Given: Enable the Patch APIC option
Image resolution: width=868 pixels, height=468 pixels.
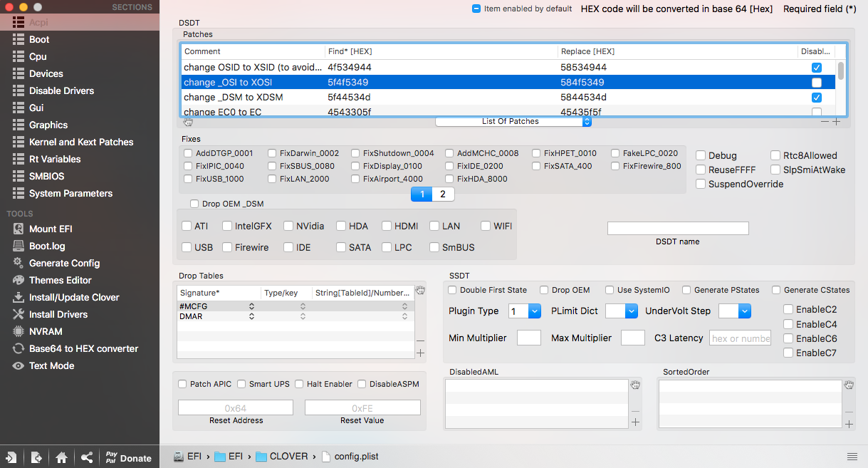Looking at the screenshot, I should pos(182,384).
